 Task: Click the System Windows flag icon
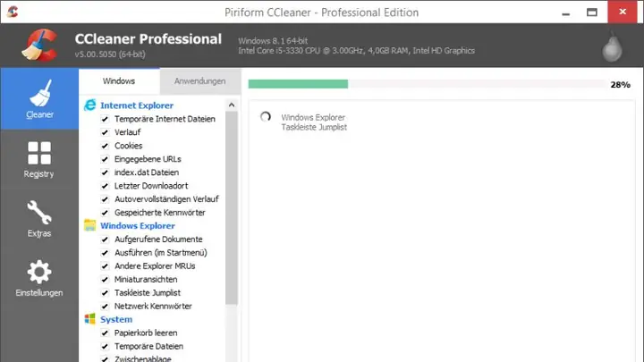click(90, 319)
